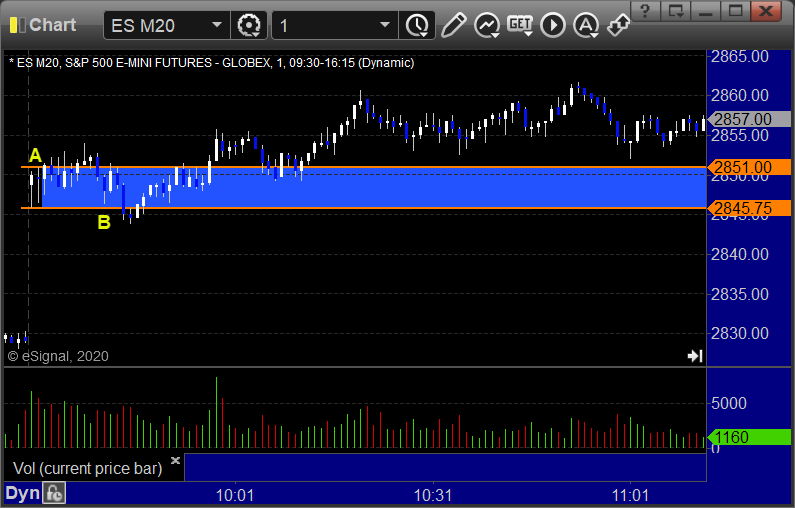Open the alerts circled-A icon menu
This screenshot has height=508, width=795.
(586, 25)
